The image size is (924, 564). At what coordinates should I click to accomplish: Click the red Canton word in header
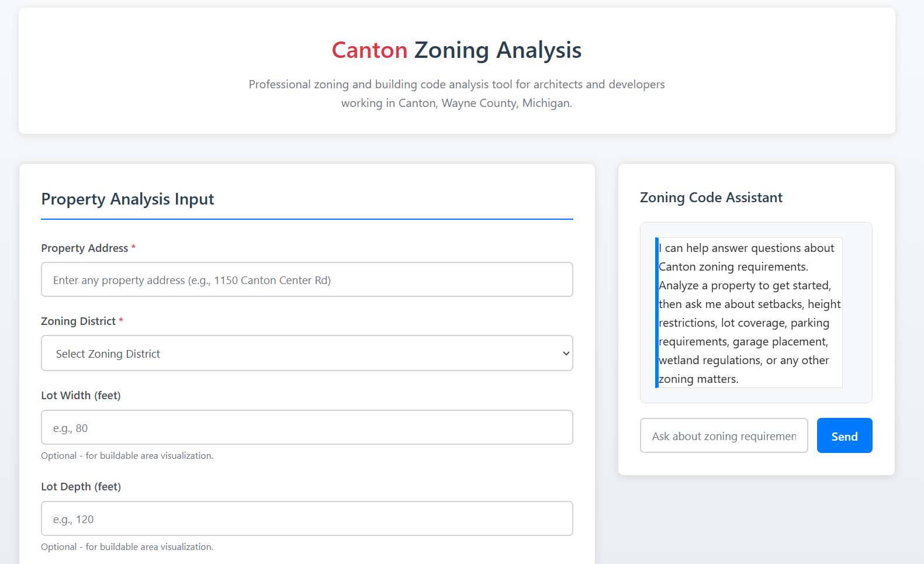369,50
